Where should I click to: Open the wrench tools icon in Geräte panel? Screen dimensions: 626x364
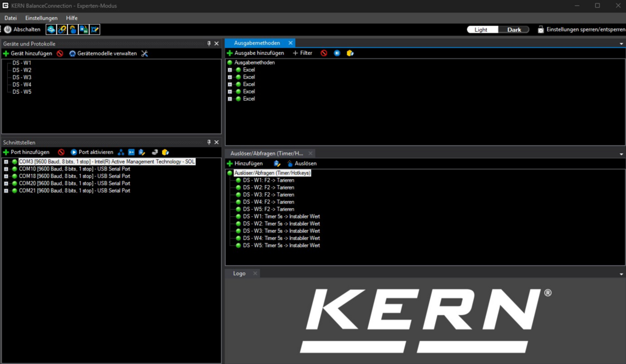pos(145,53)
